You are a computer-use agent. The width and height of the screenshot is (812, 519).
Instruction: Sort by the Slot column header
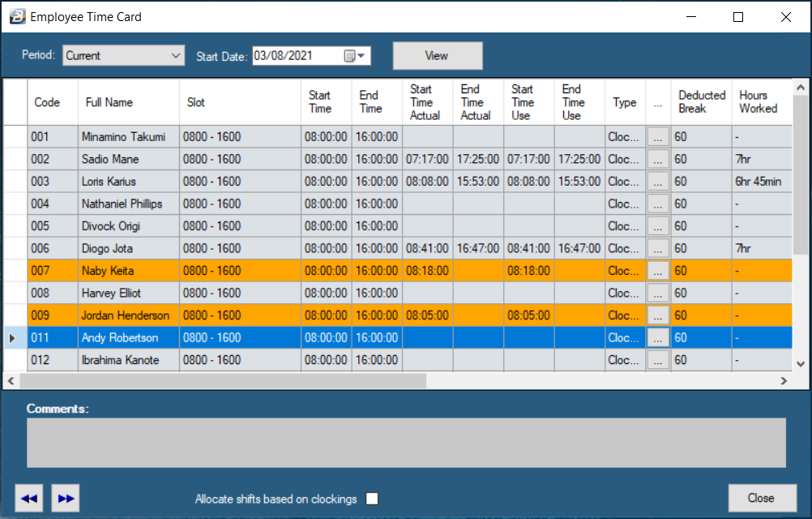(x=241, y=102)
